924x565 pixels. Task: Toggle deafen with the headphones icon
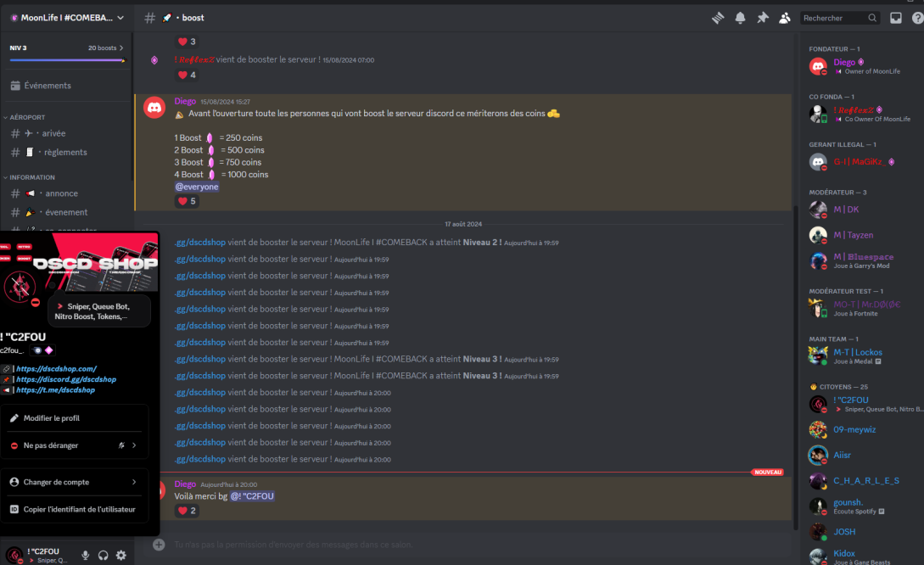(x=103, y=555)
